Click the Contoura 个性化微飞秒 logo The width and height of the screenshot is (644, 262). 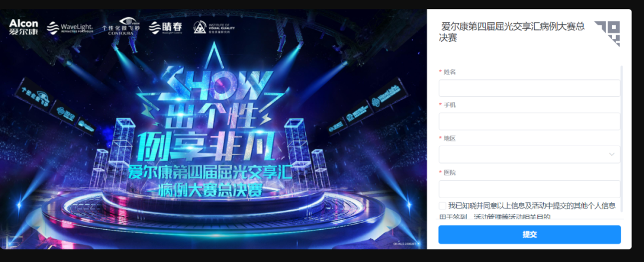[x=120, y=26]
